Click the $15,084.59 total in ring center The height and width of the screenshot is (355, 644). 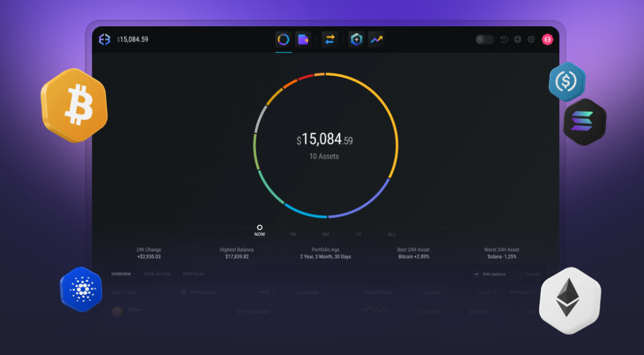[x=325, y=140]
